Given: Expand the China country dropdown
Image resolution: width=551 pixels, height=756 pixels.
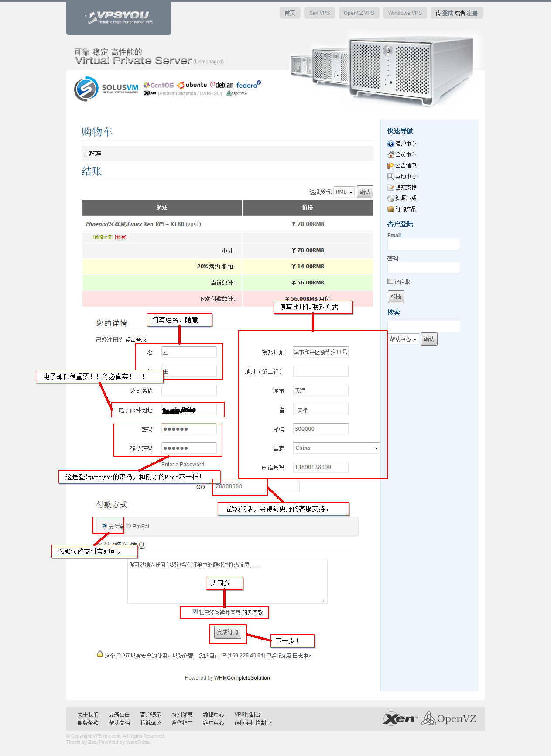Looking at the screenshot, I should tap(336, 448).
